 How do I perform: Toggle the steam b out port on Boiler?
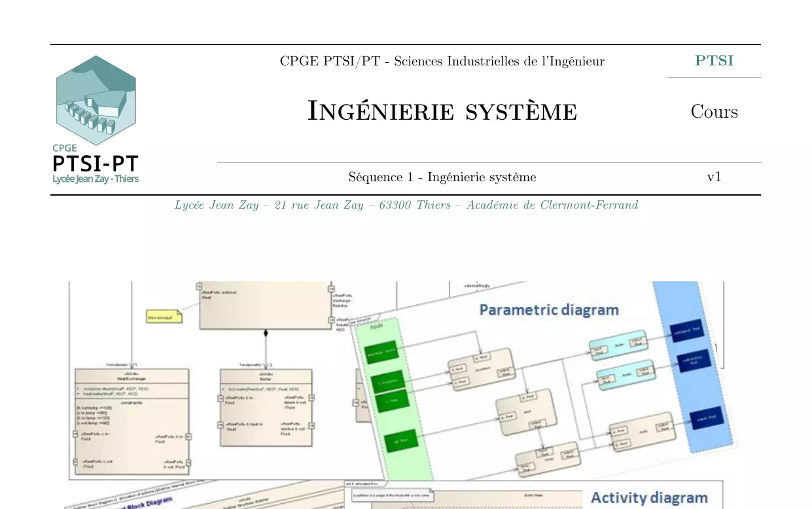[x=310, y=398]
